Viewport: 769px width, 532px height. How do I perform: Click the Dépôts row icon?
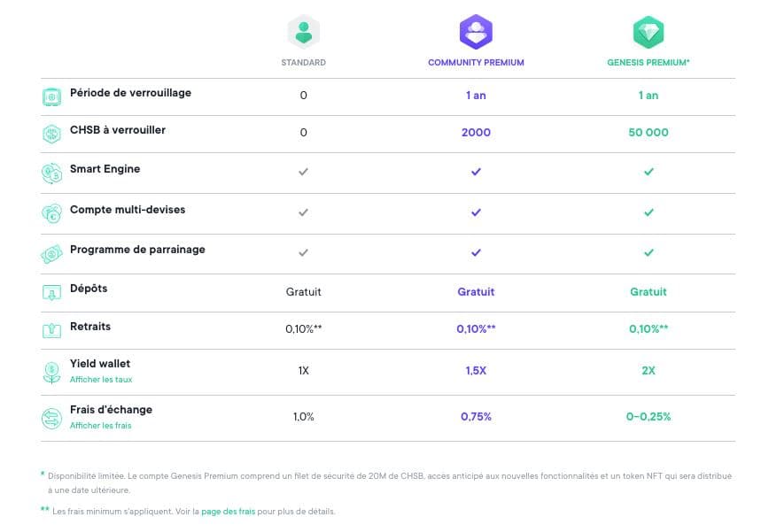52,293
